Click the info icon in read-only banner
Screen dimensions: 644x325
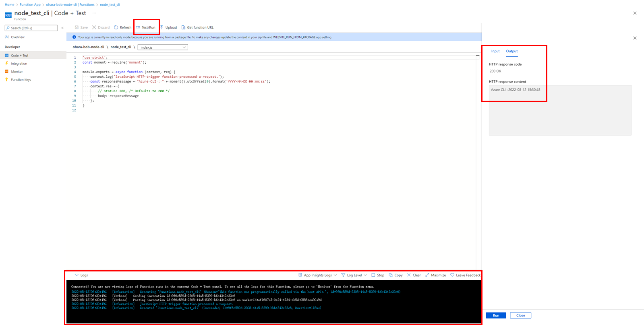(74, 37)
